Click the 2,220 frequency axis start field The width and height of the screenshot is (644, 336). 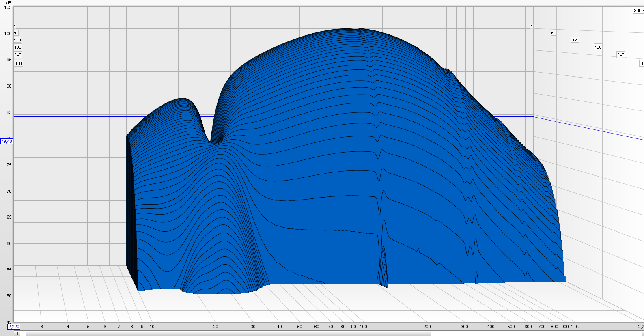click(x=14, y=327)
